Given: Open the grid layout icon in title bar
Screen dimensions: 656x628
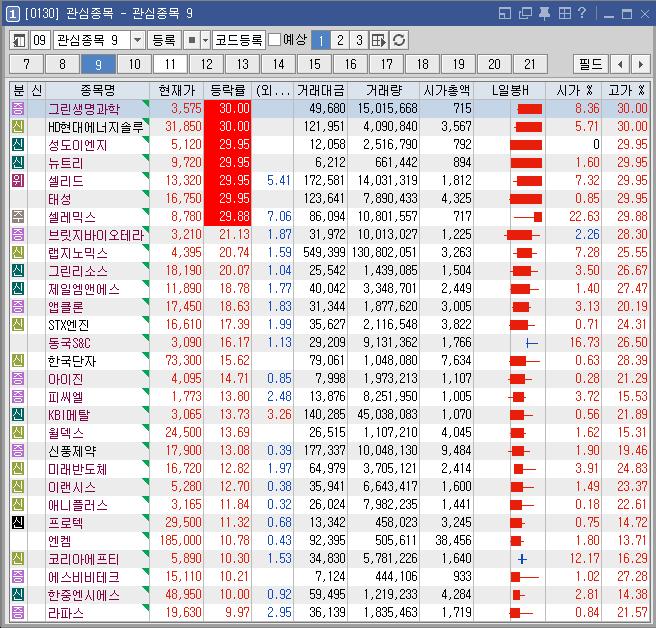Looking at the screenshot, I should (564, 13).
